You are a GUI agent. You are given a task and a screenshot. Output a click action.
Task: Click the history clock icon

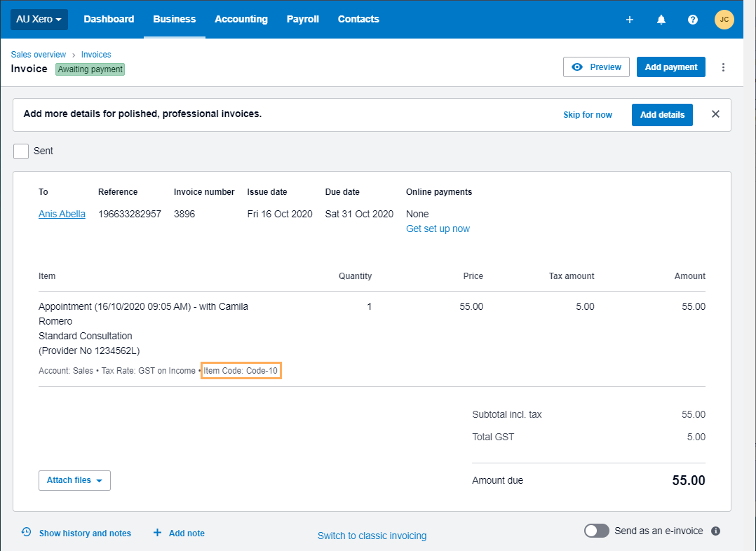[26, 532]
